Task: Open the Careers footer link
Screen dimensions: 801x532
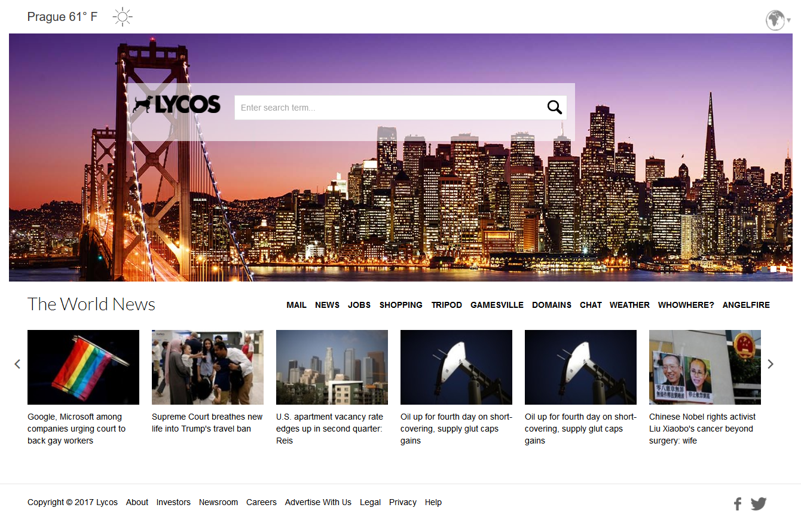Action: [x=261, y=502]
